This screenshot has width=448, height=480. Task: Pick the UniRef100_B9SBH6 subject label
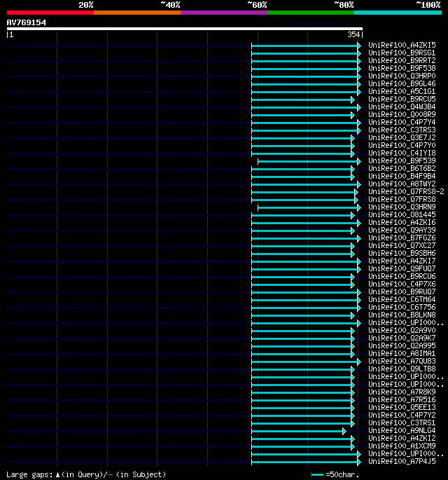tap(402, 253)
